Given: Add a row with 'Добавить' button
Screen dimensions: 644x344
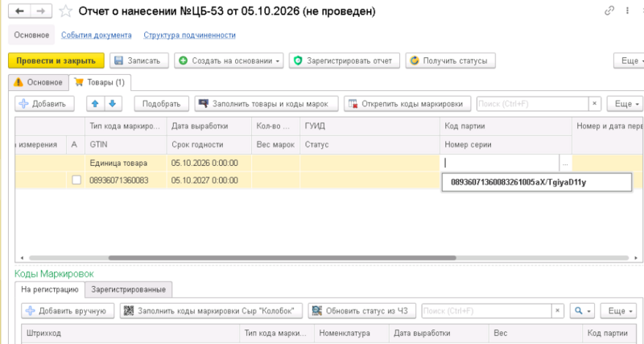Looking at the screenshot, I should click(x=44, y=104).
